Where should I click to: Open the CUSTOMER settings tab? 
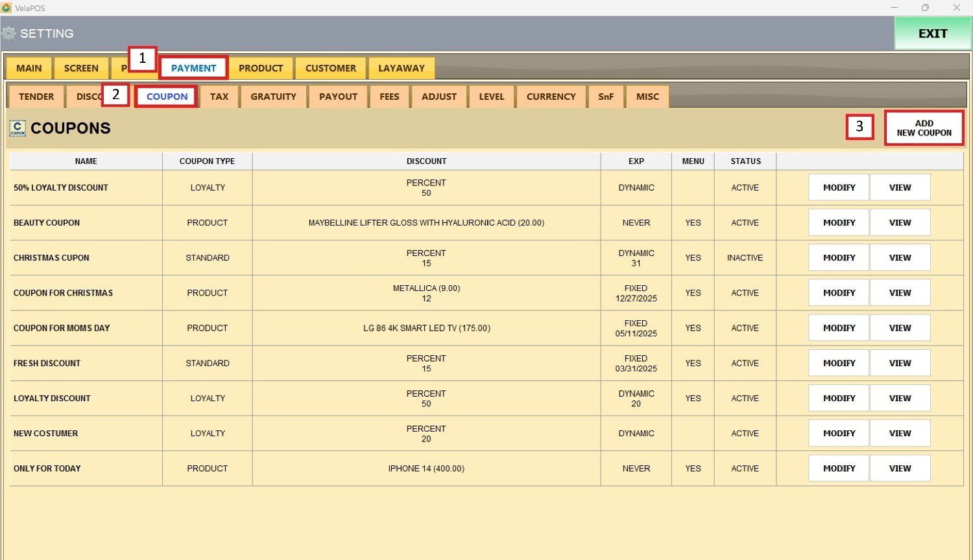pyautogui.click(x=330, y=68)
